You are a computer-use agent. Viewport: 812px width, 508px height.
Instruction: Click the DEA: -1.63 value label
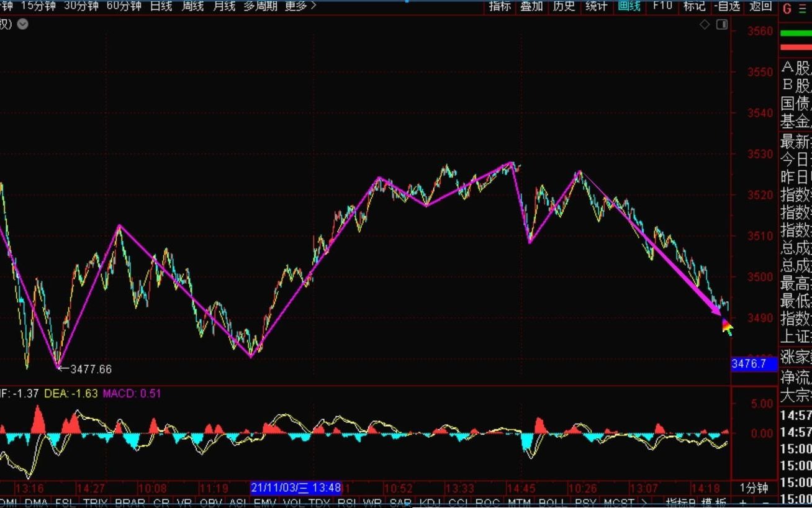pos(71,393)
